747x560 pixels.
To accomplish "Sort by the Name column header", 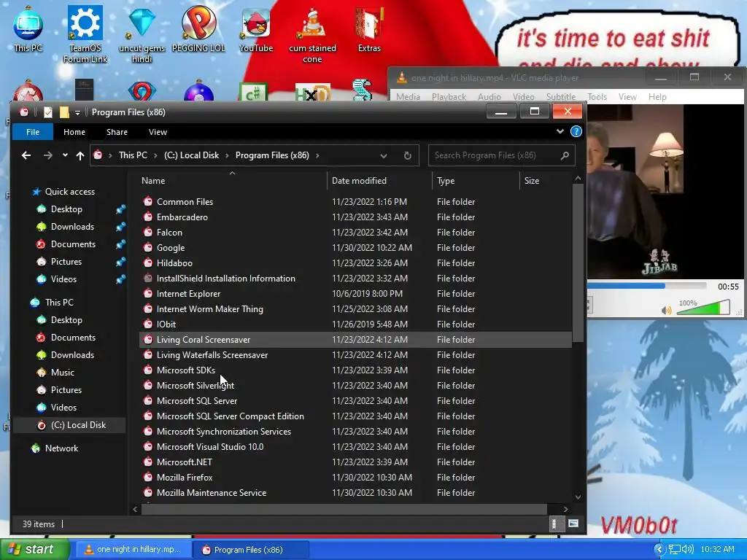I will (231, 181).
